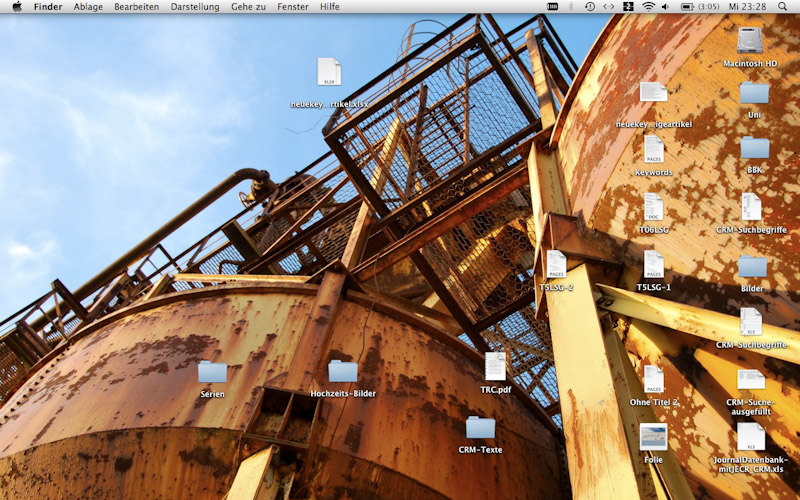Open the Darstellung menu

click(195, 7)
